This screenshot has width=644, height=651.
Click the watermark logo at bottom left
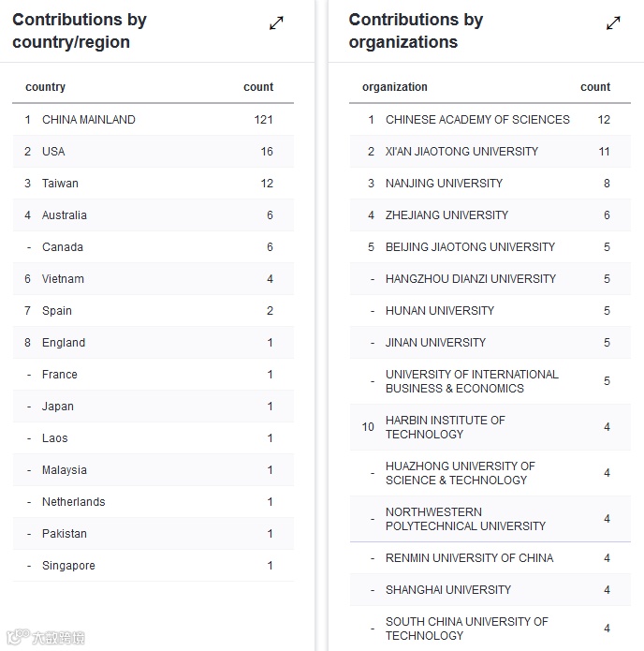click(45, 638)
